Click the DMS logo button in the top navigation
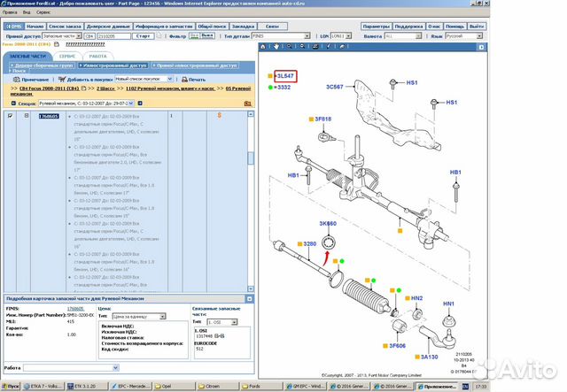 coord(14,27)
